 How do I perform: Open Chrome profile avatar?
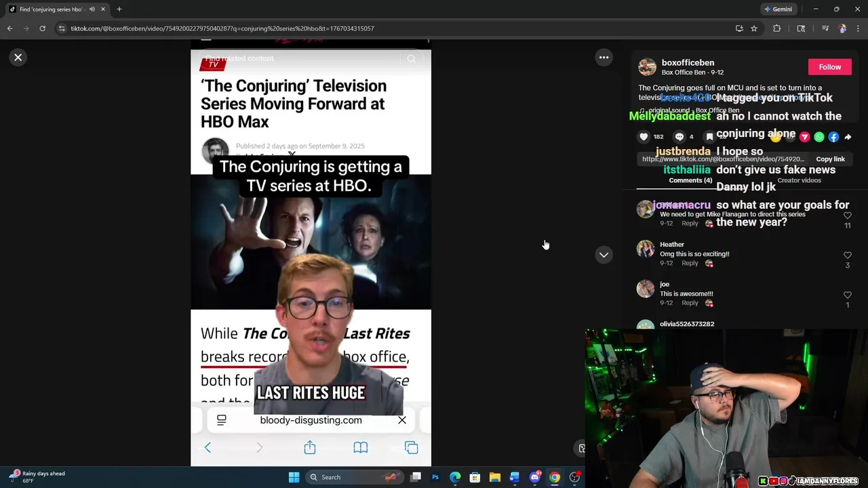pos(842,28)
